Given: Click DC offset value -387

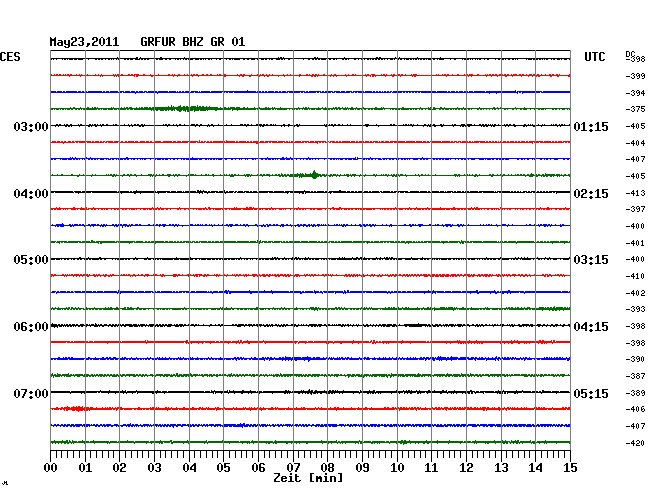Looking at the screenshot, I should tap(635, 376).
